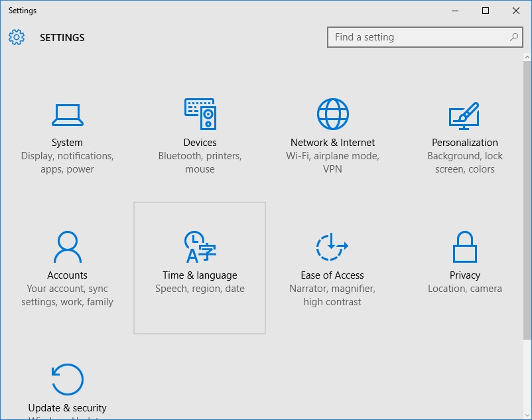Click the Accounts label text
The width and height of the screenshot is (532, 420).
tap(67, 275)
